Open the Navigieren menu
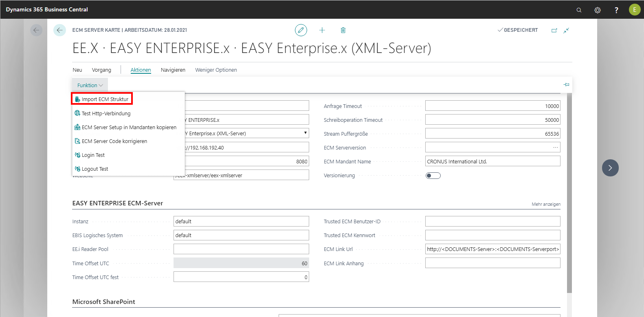This screenshot has width=644, height=317. click(x=173, y=70)
